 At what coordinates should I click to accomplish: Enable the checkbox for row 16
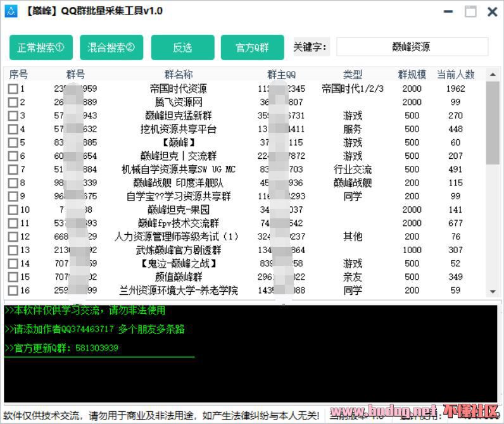(13, 290)
